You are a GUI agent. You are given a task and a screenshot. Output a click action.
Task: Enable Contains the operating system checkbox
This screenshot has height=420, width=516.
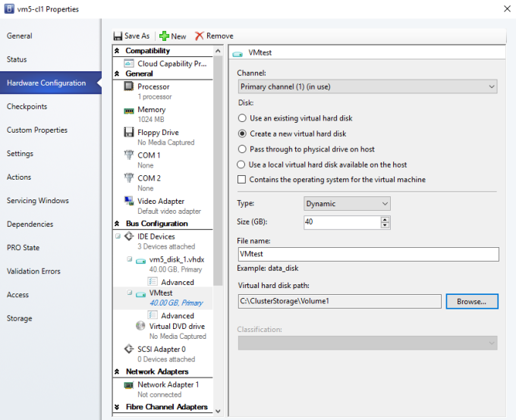coord(243,180)
